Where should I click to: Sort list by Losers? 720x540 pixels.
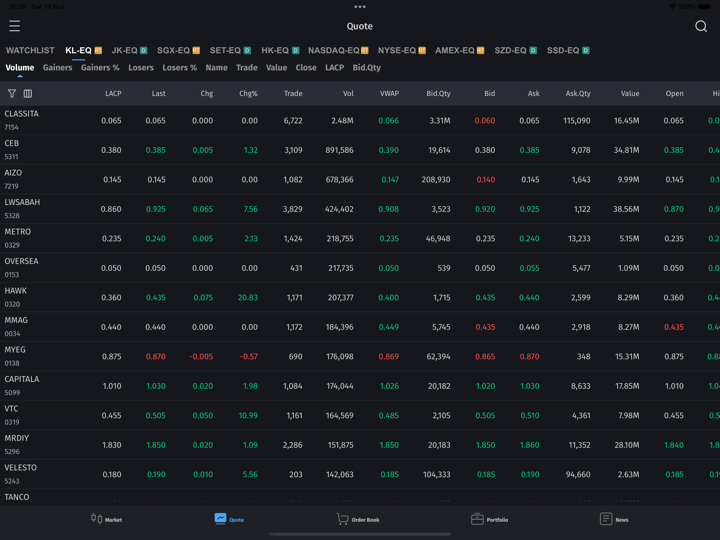click(141, 68)
